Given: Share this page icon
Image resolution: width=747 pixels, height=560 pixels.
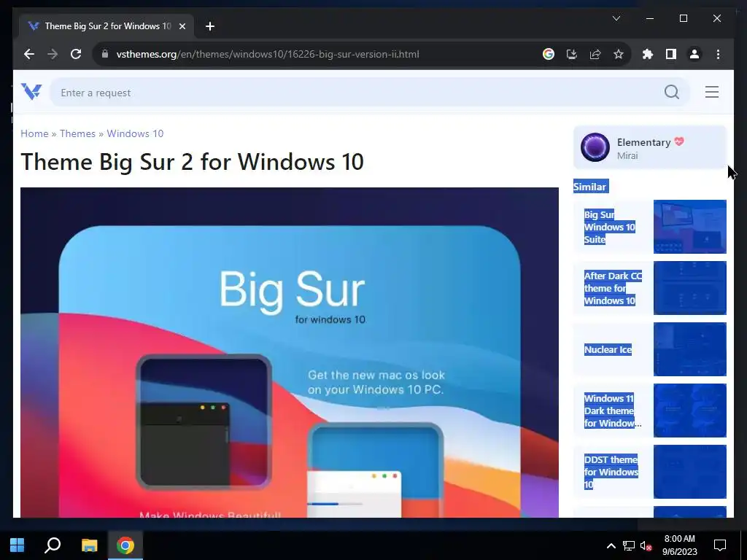Looking at the screenshot, I should 595,54.
